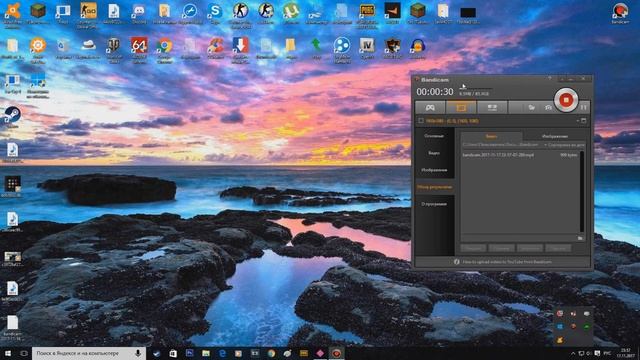The image size is (640, 360).
Task: Open How to upload videos to YouTube link
Action: click(x=507, y=262)
